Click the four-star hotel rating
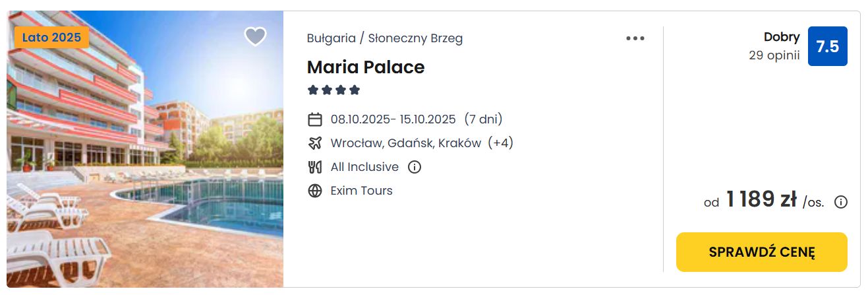Screen dimensions: 868x295 pos(333,90)
